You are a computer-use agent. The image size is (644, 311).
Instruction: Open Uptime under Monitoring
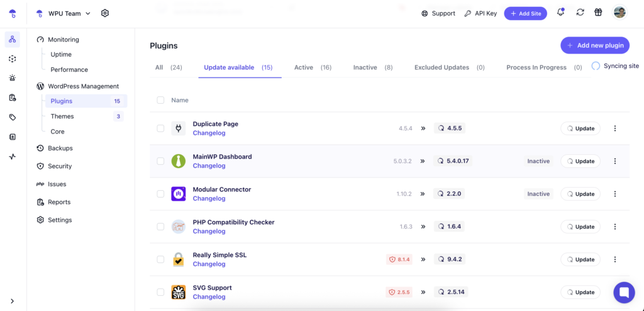coord(61,54)
